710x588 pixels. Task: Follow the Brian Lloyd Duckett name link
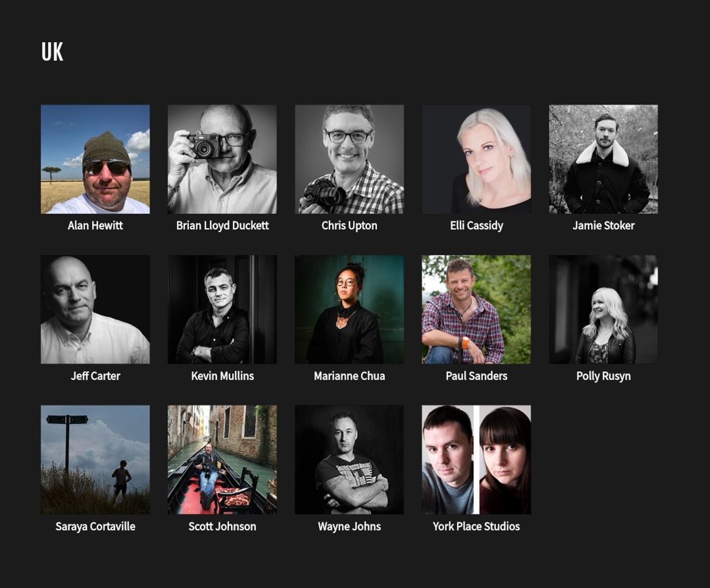(x=222, y=225)
